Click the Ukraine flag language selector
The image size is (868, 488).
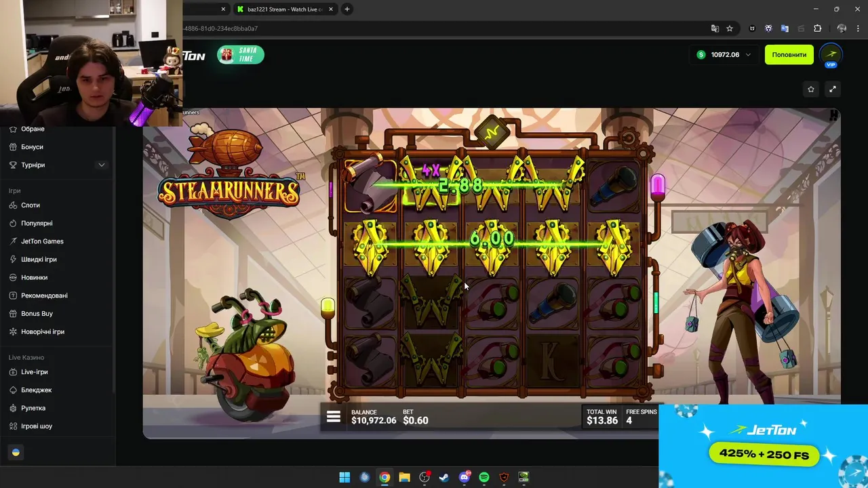pyautogui.click(x=16, y=453)
